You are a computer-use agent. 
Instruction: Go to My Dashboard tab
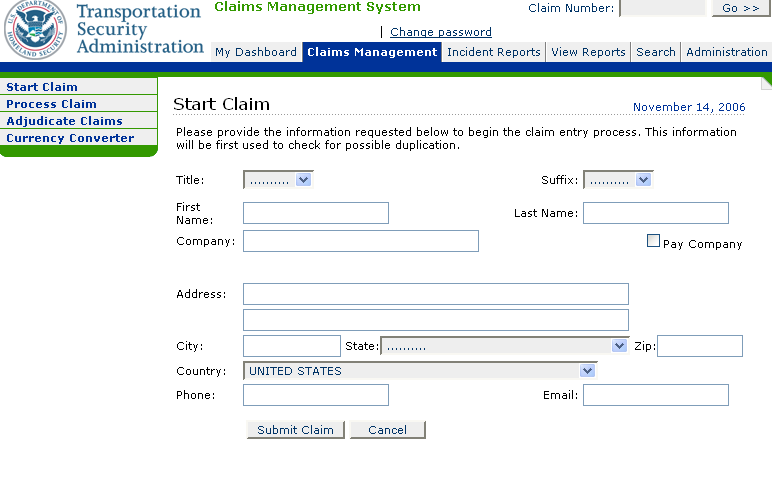click(256, 52)
